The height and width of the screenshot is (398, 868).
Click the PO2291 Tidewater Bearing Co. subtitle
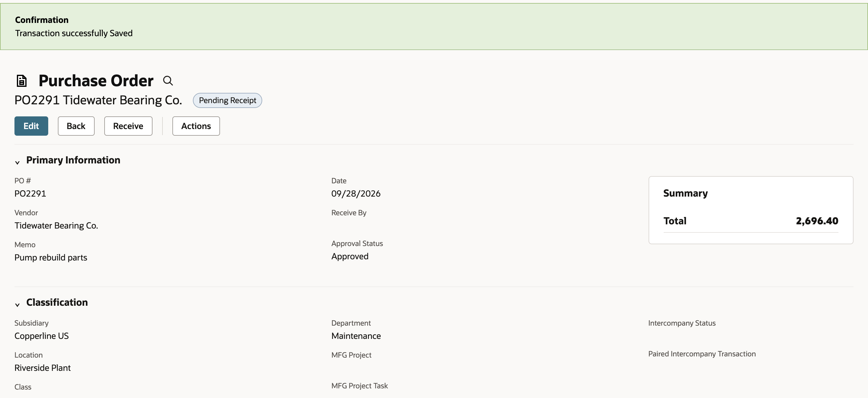(x=98, y=100)
